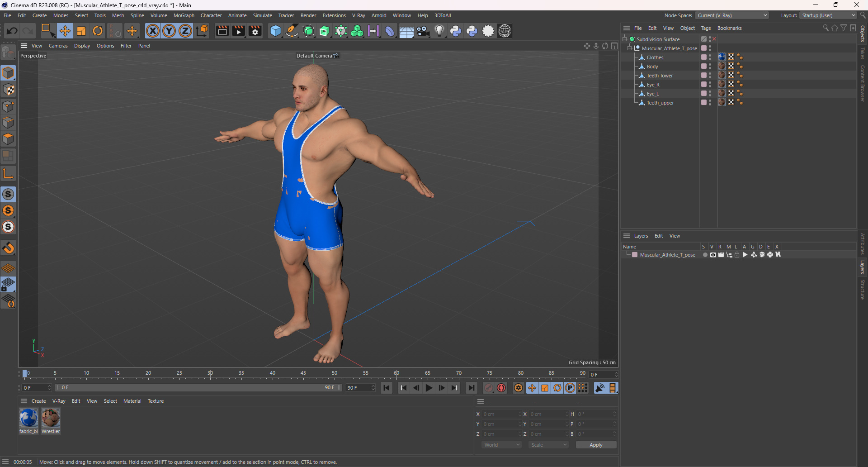Click the MoGraph Cloner icon
This screenshot has width=868, height=467.
click(x=357, y=31)
